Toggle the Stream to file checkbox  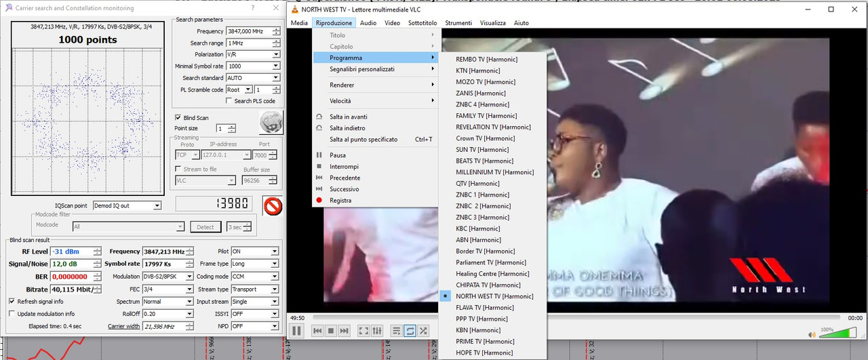pos(178,169)
